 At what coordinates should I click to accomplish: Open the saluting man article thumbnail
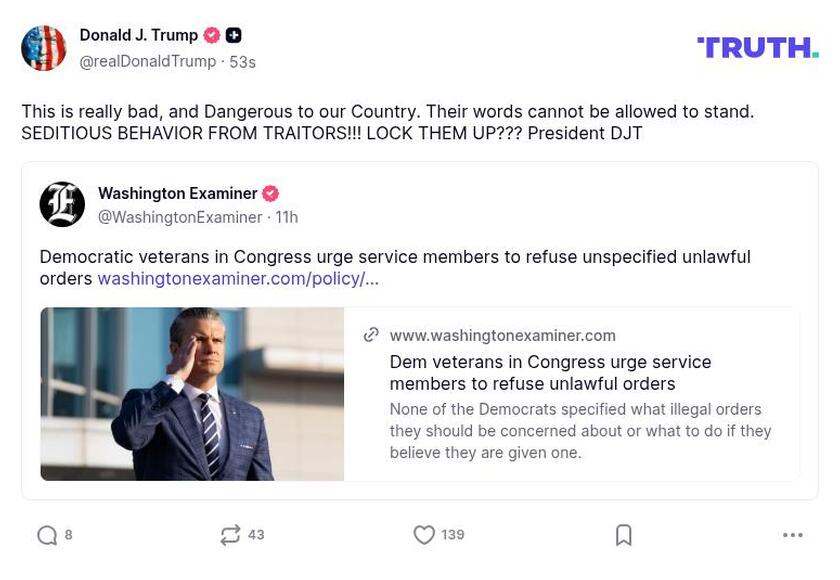(x=192, y=394)
